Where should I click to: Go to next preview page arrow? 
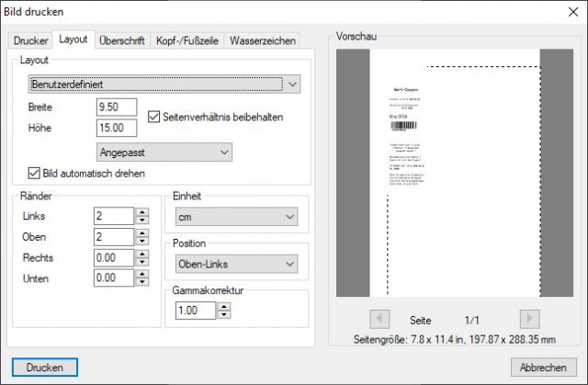(529, 320)
